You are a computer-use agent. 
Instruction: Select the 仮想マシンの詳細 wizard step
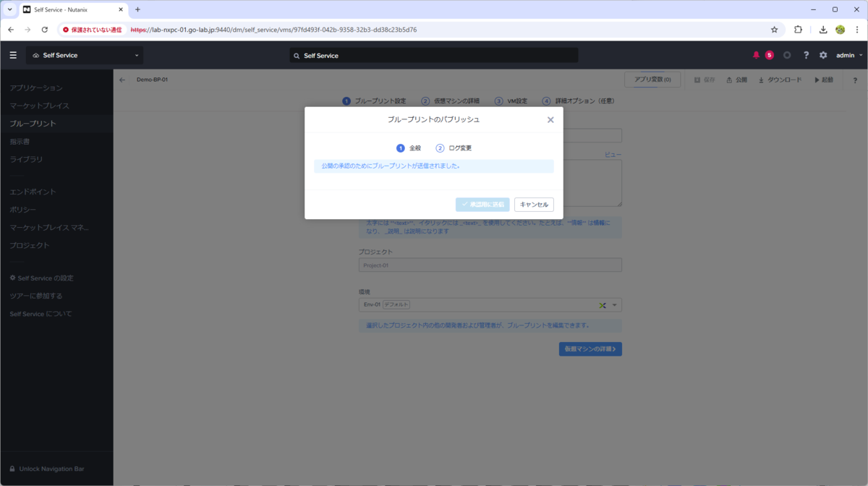(450, 101)
